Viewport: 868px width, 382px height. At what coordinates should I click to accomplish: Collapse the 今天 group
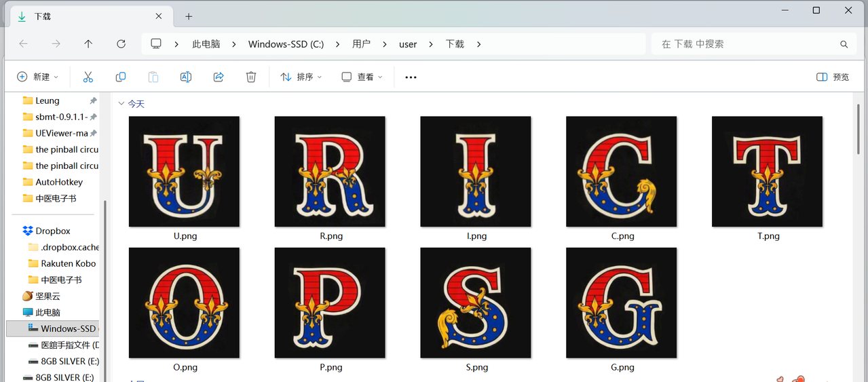pyautogui.click(x=121, y=104)
